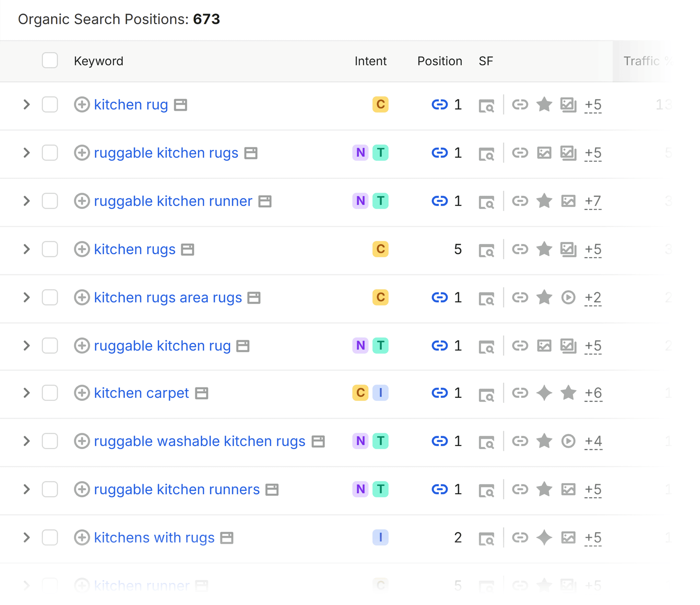This screenshot has height=605, width=700.
Task: Check the kitchen carpet row checkbox
Action: [x=50, y=393]
